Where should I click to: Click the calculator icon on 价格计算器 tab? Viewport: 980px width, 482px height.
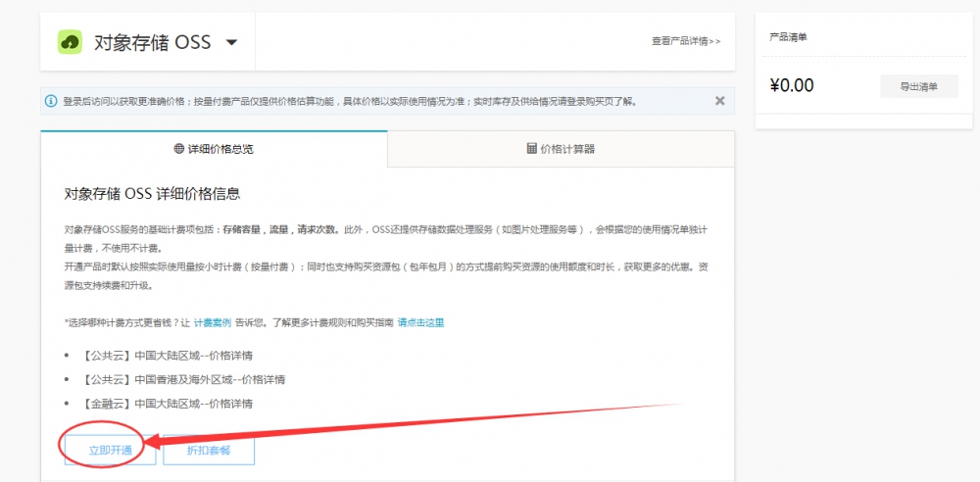pos(532,148)
